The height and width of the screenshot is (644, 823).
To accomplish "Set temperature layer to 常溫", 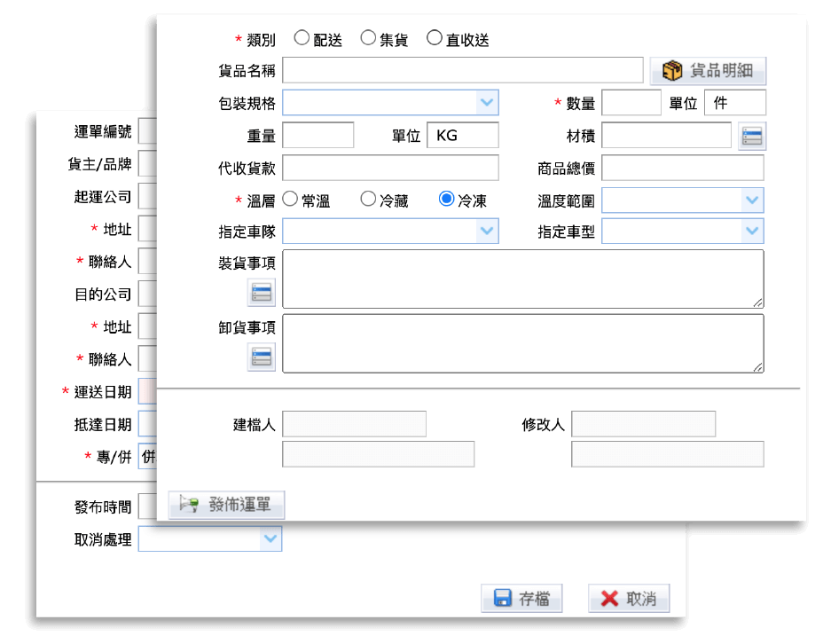I will pos(290,200).
